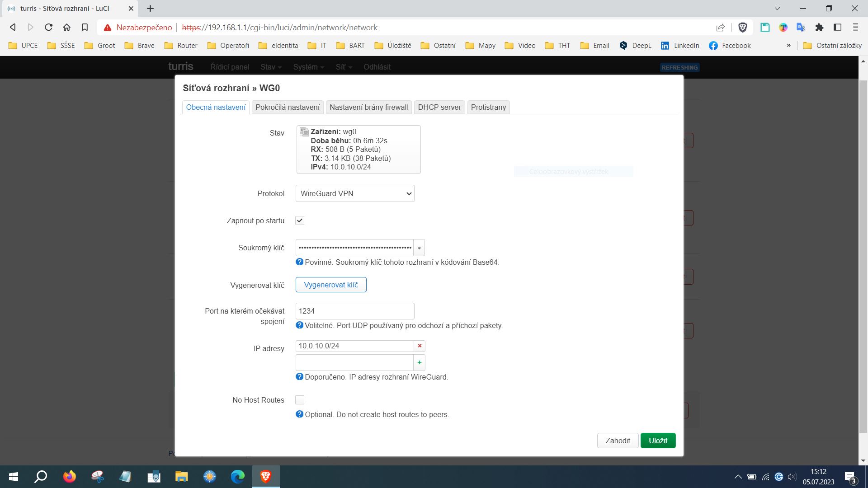Reload the page with refresh icon
The width and height of the screenshot is (868, 488).
point(48,28)
